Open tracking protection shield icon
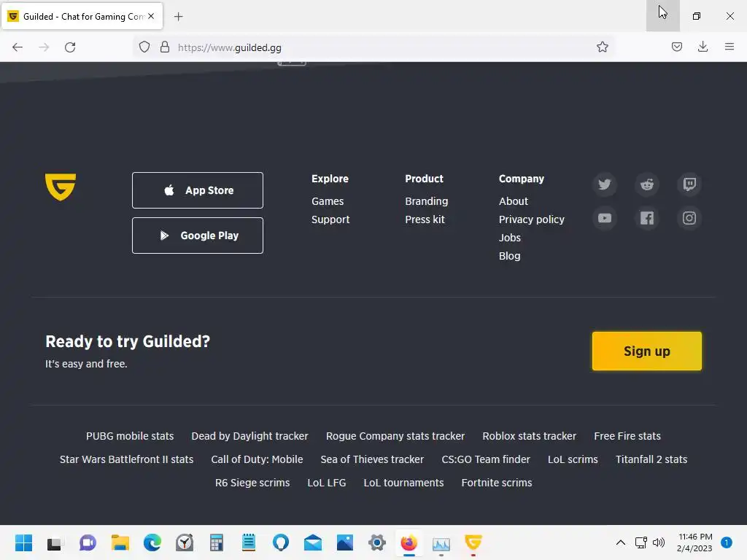This screenshot has width=747, height=560. (144, 47)
